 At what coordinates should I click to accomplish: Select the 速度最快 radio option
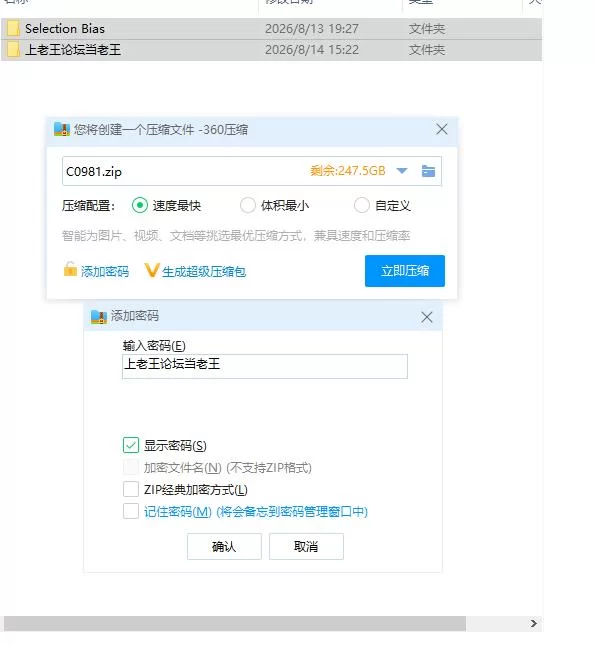(140, 205)
